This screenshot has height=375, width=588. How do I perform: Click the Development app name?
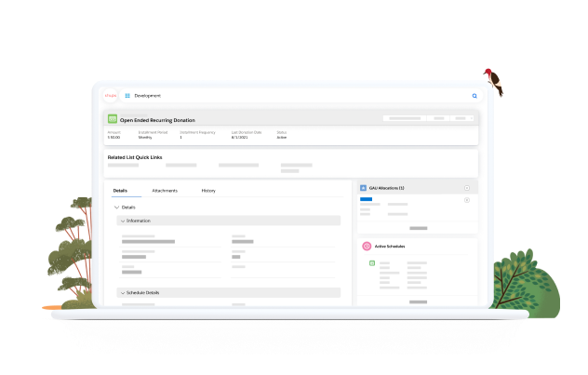(x=147, y=96)
